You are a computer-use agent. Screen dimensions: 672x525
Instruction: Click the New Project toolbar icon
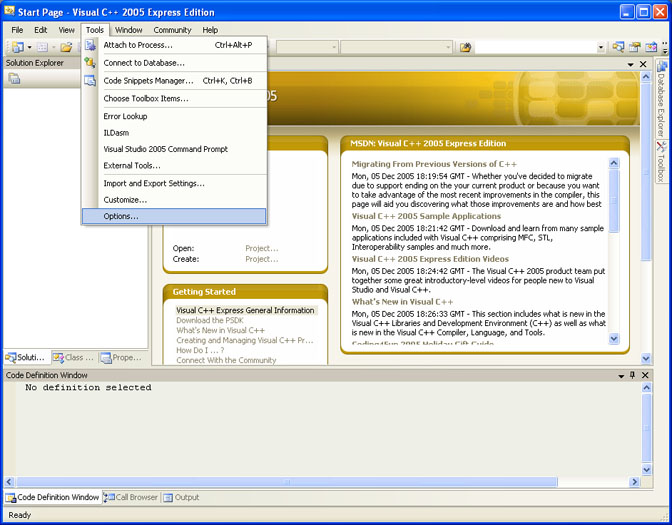coord(18,47)
